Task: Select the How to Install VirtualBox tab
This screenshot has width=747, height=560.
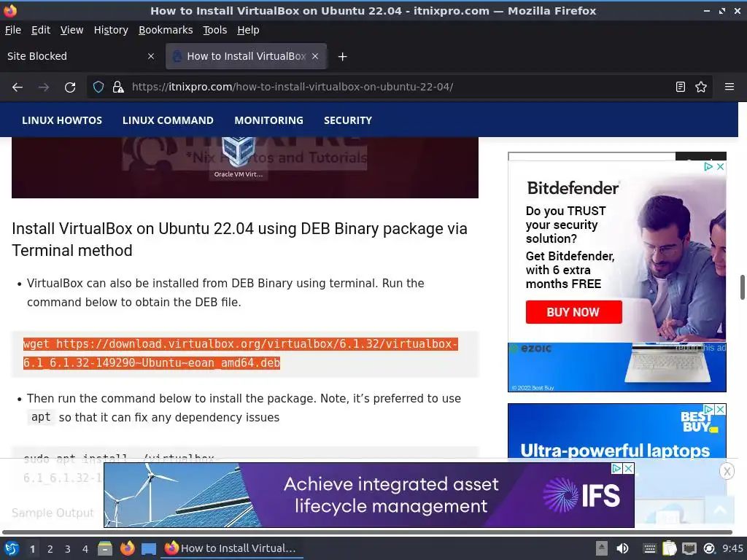Action: [246, 56]
